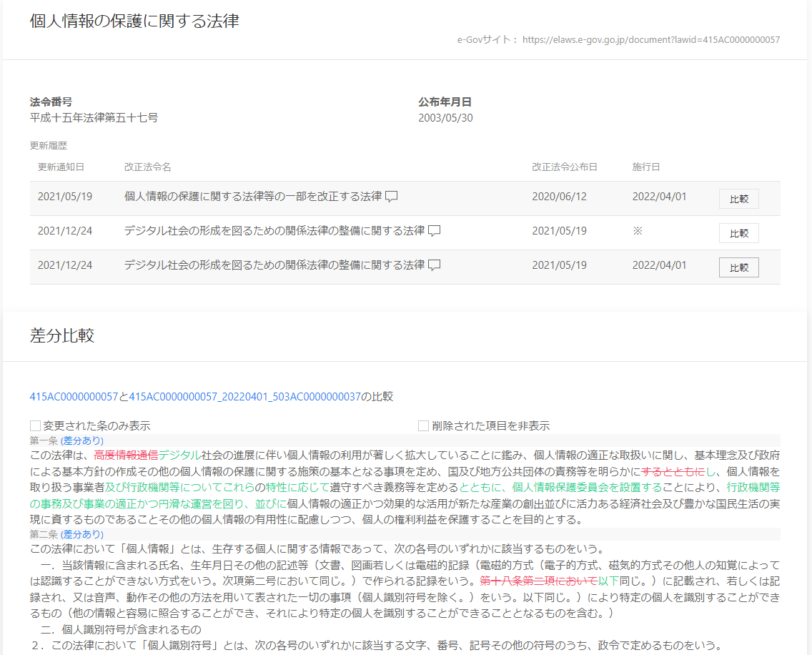This screenshot has height=655, width=812.
Task: Click 改正法令名 column header
Action: (147, 167)
